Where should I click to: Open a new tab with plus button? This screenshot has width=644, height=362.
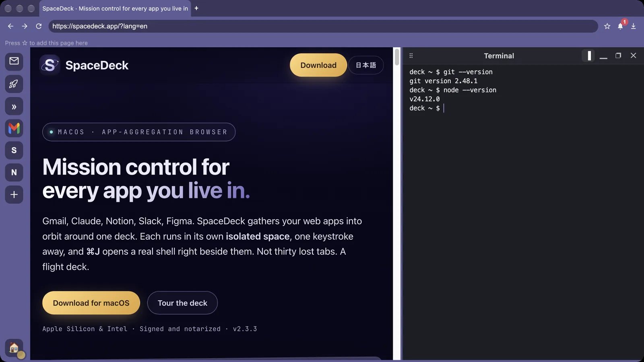coord(196,8)
